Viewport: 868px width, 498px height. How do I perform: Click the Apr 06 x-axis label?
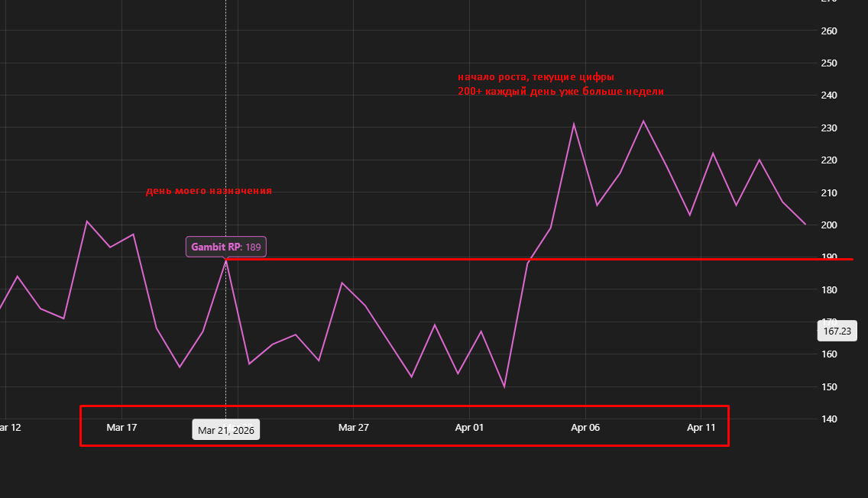(x=585, y=428)
